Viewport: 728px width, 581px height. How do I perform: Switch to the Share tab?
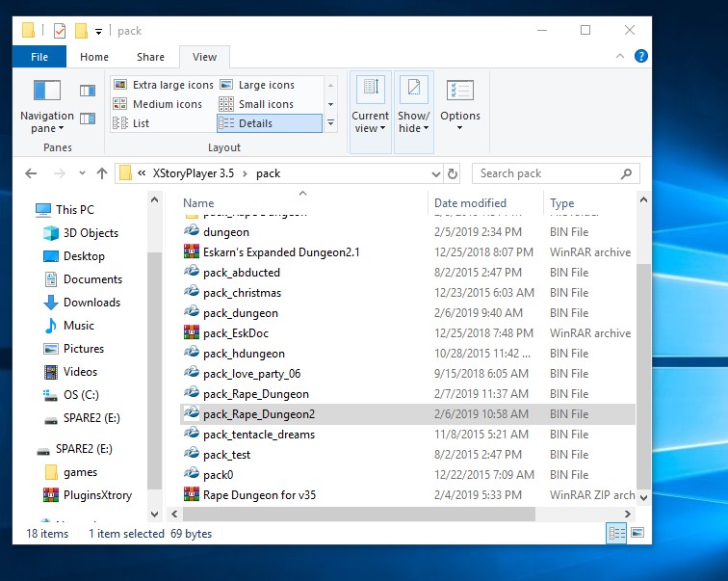[150, 57]
